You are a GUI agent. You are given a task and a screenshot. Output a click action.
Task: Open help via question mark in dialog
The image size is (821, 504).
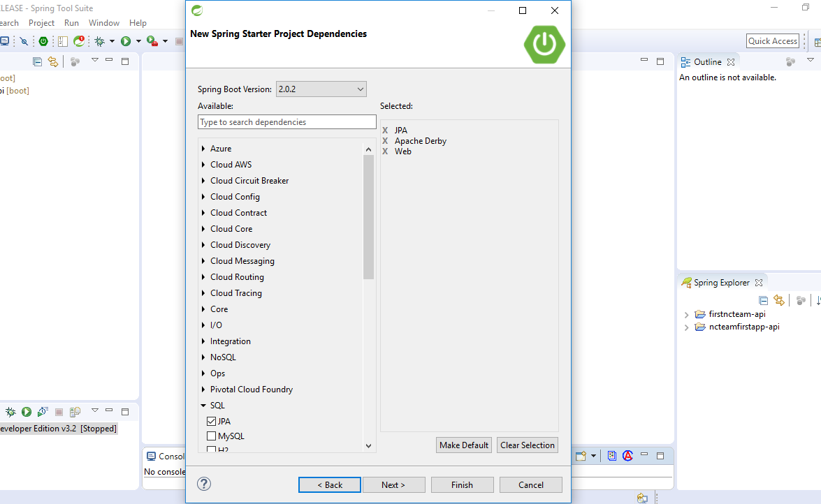pos(203,483)
